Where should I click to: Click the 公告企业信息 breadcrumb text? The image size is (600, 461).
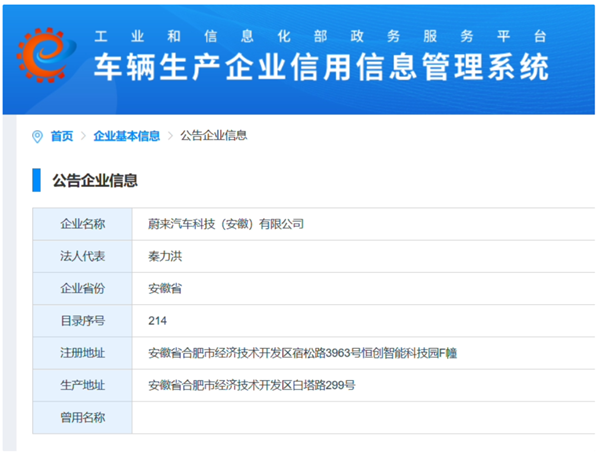coord(214,135)
